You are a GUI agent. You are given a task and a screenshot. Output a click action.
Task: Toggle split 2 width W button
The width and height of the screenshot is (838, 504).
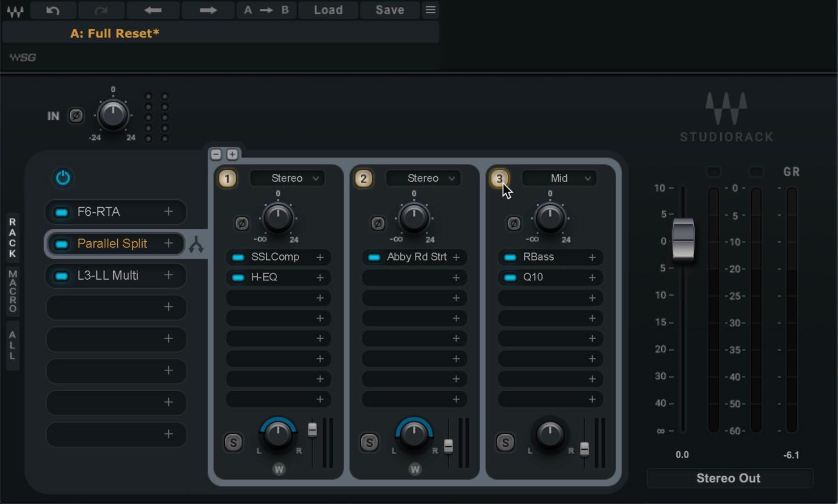pos(414,469)
